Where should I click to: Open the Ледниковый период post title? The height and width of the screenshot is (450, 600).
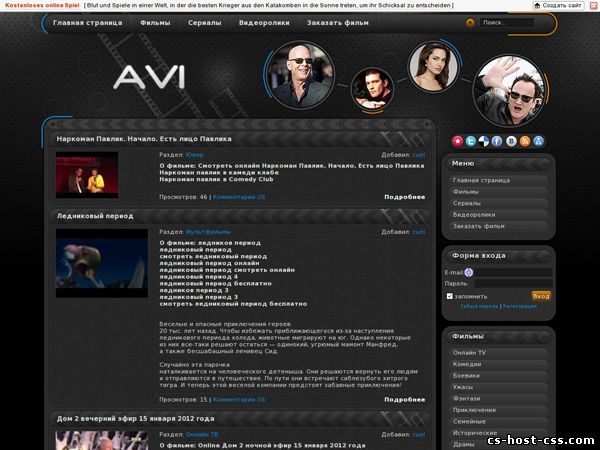pos(95,216)
